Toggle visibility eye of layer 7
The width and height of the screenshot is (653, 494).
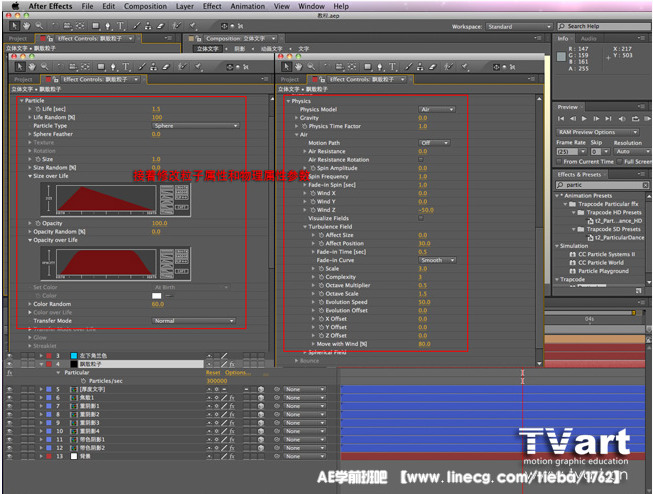click(x=10, y=406)
